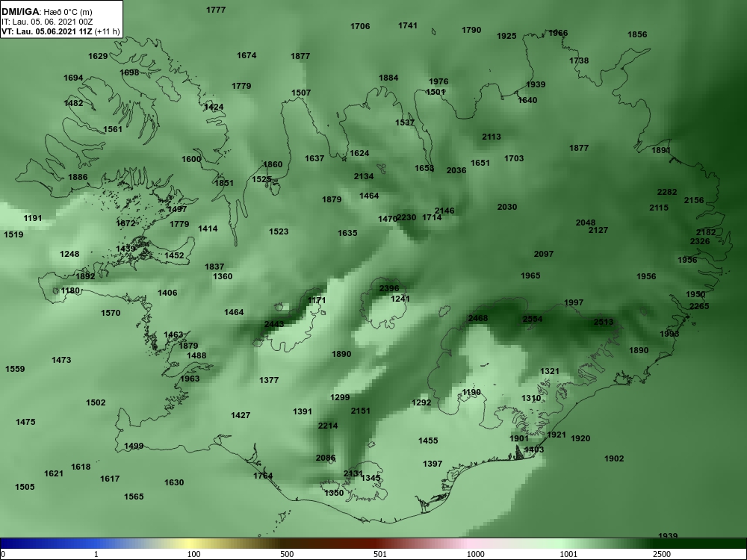The image size is (747, 560).
Task: Click the '1000' color scale label
Action: [x=477, y=554]
